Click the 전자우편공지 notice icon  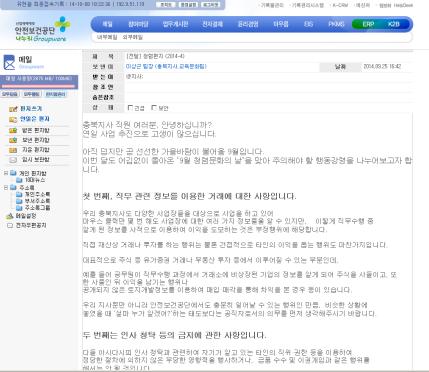(10, 226)
